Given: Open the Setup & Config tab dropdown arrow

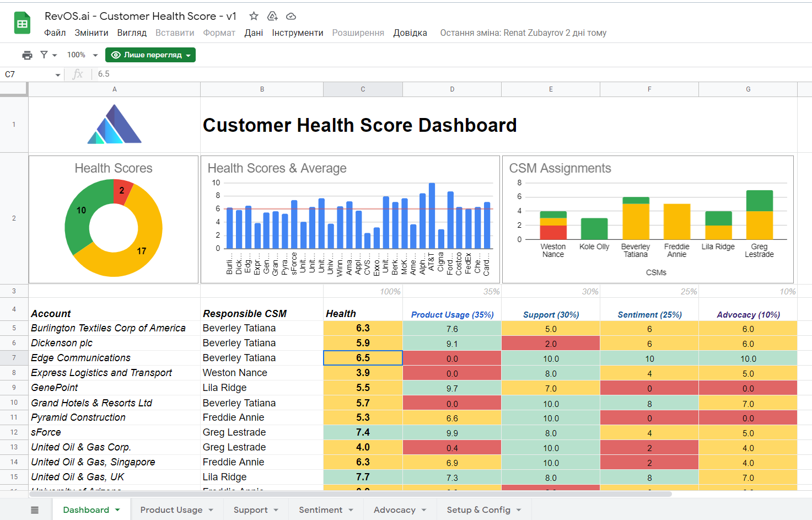Looking at the screenshot, I should 519,510.
